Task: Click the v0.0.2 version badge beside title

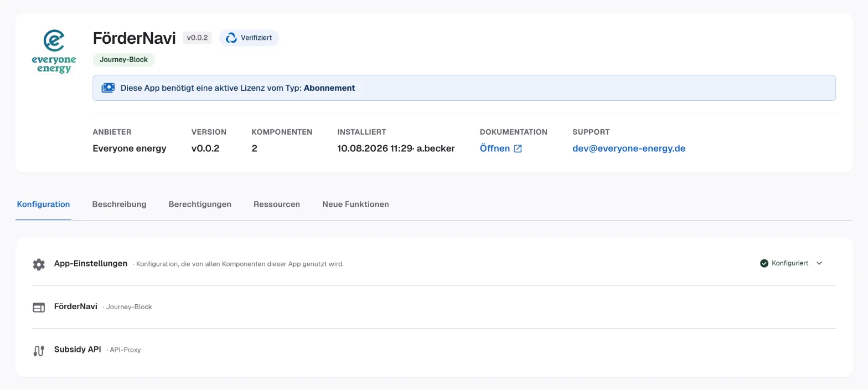Action: [197, 38]
